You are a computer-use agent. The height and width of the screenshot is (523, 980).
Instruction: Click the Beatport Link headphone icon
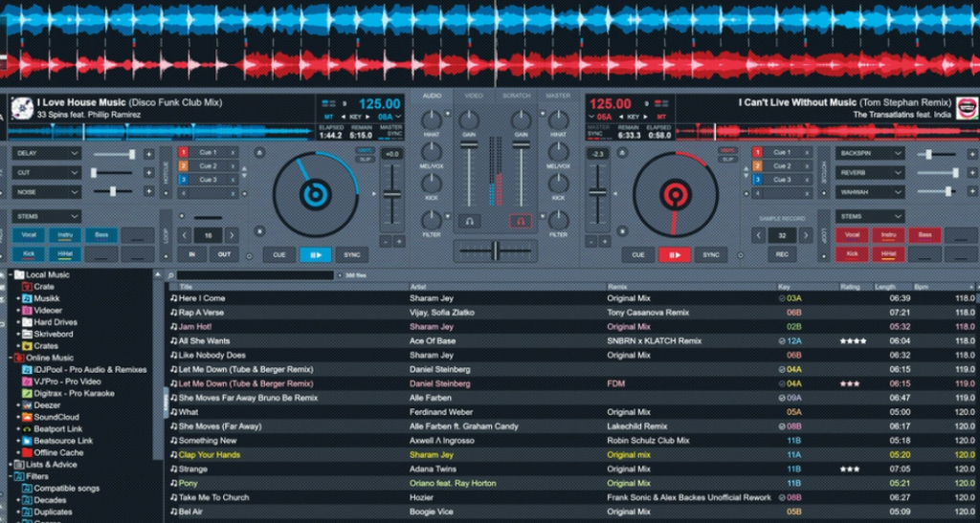pos(27,428)
